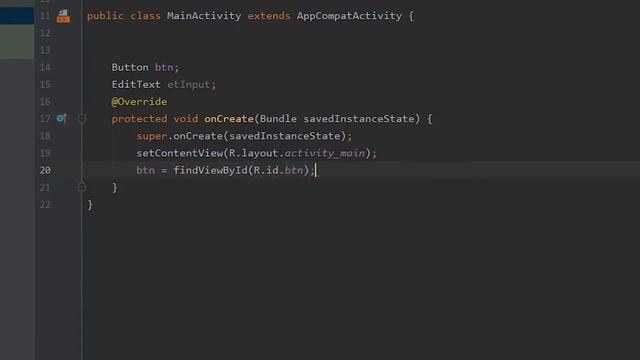Click on class name MainActivity
Screen dimensions: 640x360
click(204, 16)
